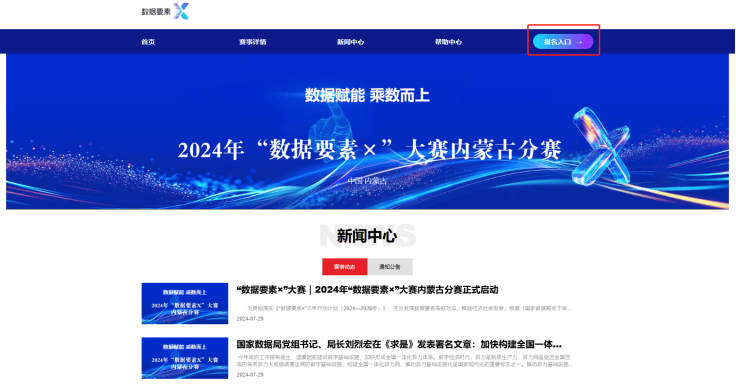Go to 新闻中心 in the navigation bar
The image size is (736, 385).
coord(350,42)
